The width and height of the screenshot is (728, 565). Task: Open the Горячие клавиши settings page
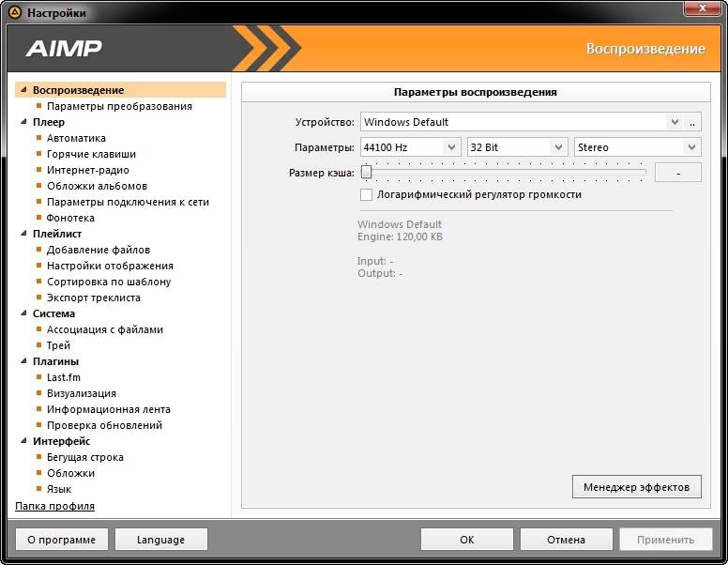91,154
